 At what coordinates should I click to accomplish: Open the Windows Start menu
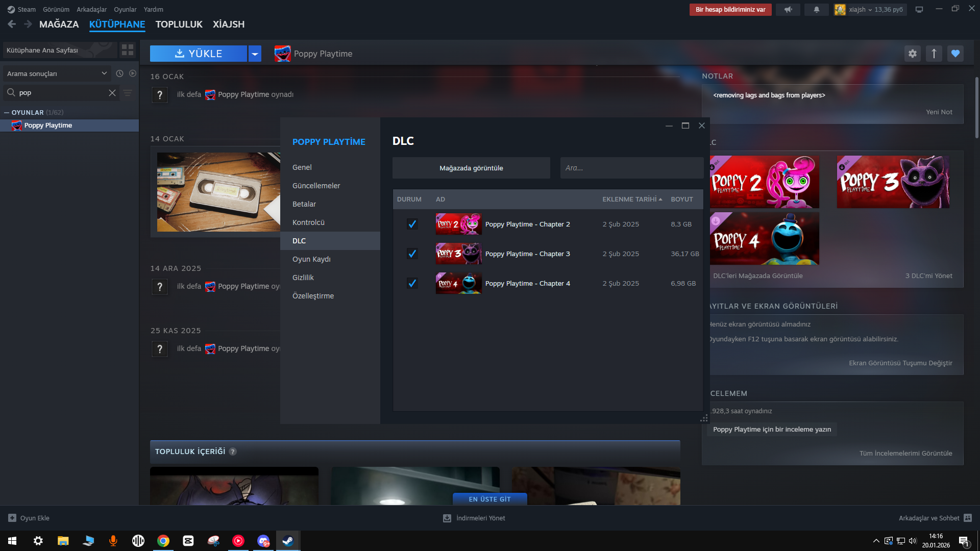click(12, 541)
